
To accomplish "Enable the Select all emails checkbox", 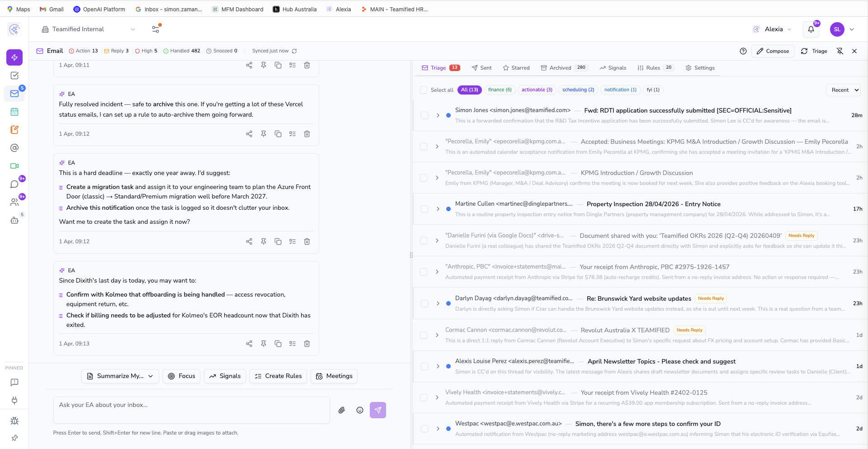I will point(424,90).
